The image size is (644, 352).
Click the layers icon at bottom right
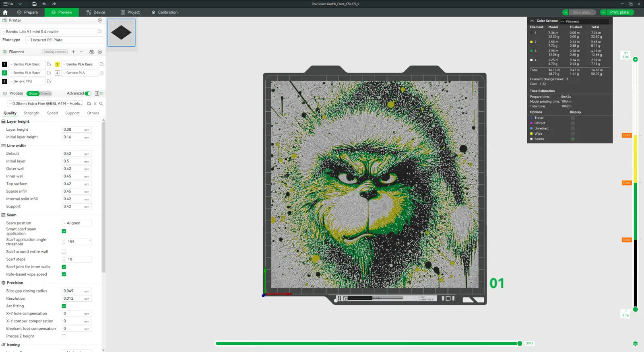[x=635, y=344]
